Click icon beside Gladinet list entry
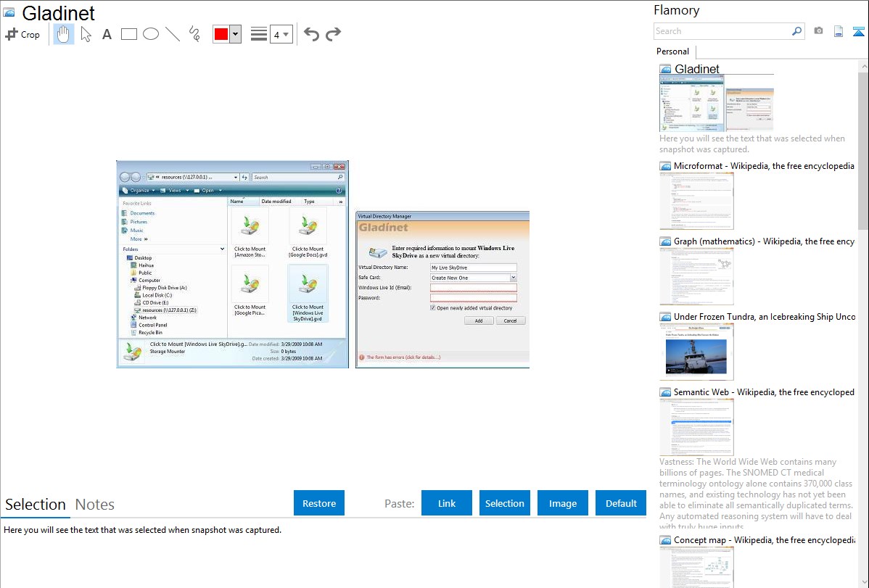The image size is (869, 588). [x=665, y=70]
